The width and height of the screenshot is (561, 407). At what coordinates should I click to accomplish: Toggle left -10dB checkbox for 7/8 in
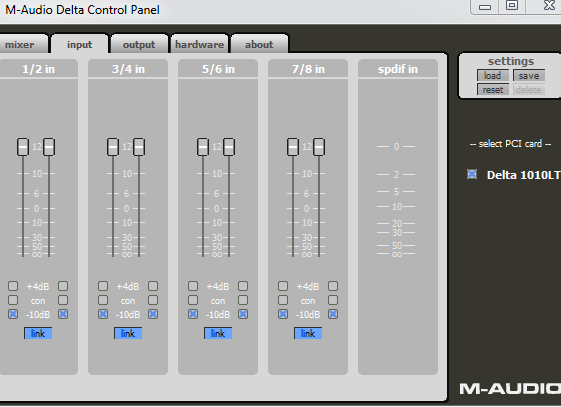click(x=283, y=314)
